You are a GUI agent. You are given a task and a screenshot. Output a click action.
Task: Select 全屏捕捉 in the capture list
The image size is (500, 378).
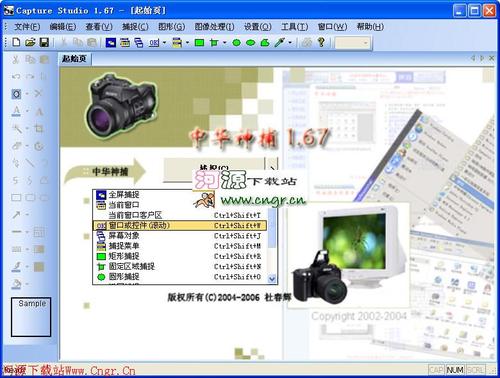coord(180,195)
